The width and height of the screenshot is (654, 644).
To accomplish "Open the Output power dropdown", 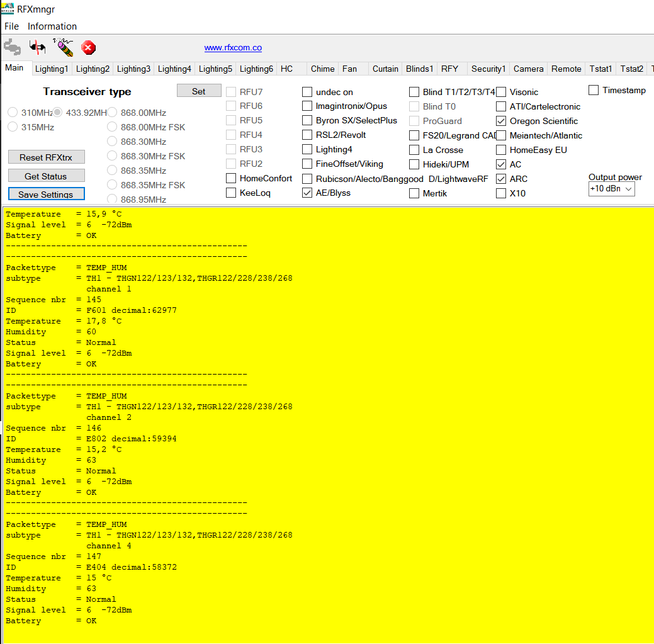I will click(x=611, y=189).
